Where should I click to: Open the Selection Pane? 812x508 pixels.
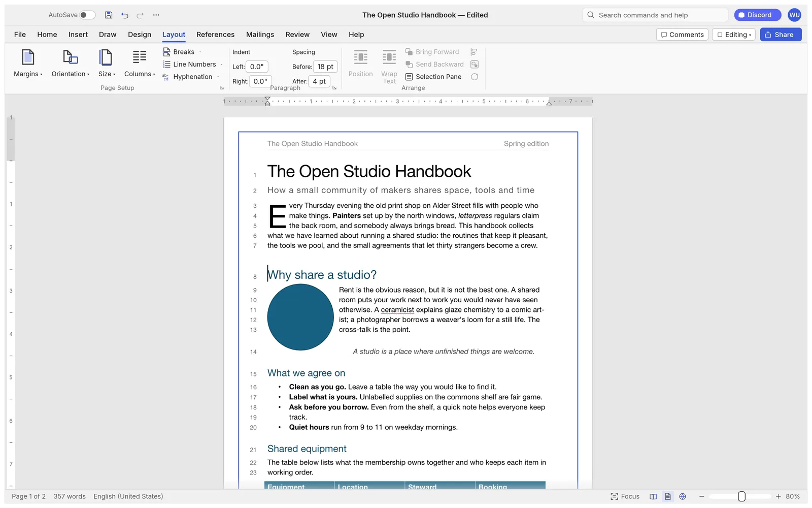click(433, 77)
